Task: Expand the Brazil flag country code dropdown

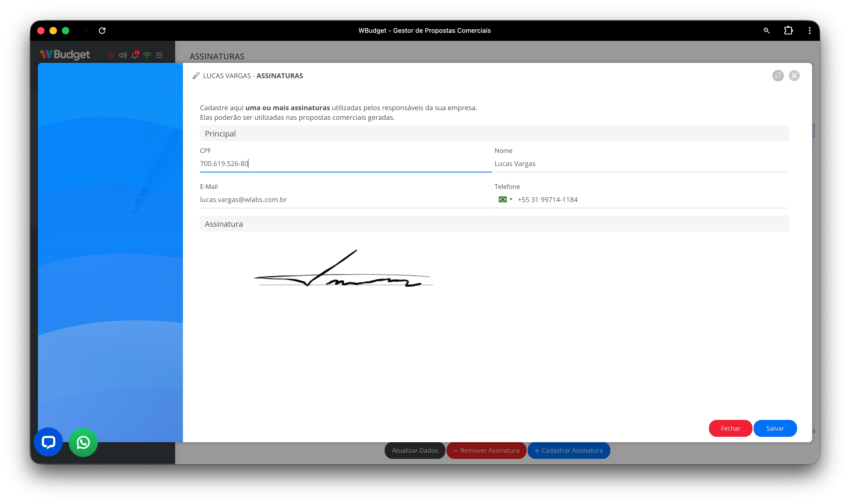Action: [505, 199]
